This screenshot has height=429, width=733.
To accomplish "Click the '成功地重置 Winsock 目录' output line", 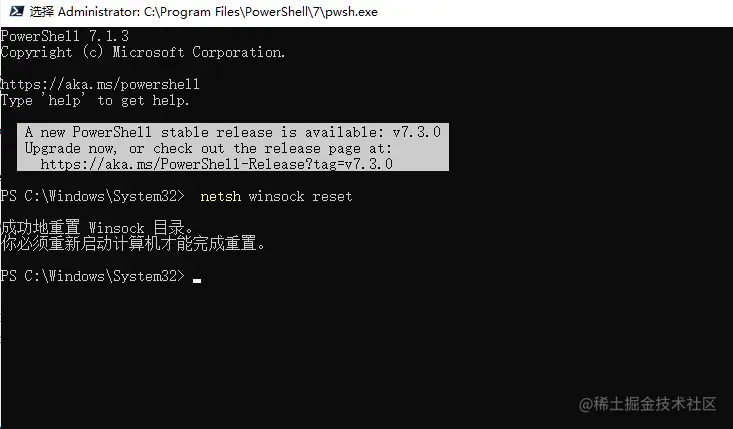I will click(x=97, y=228).
